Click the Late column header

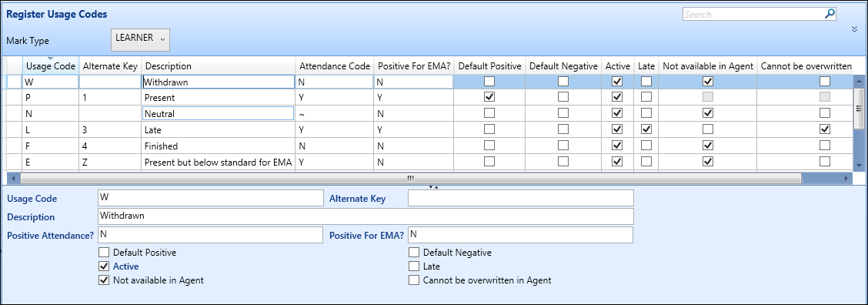[x=646, y=66]
